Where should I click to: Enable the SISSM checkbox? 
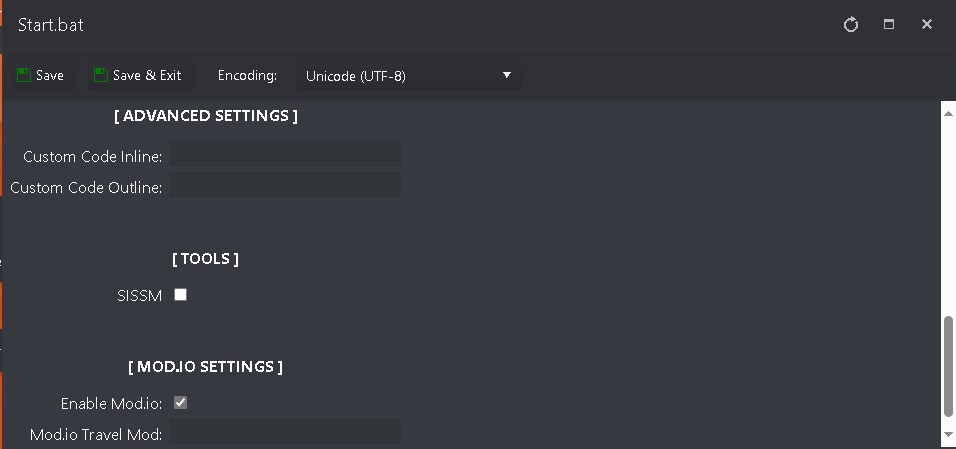[180, 295]
